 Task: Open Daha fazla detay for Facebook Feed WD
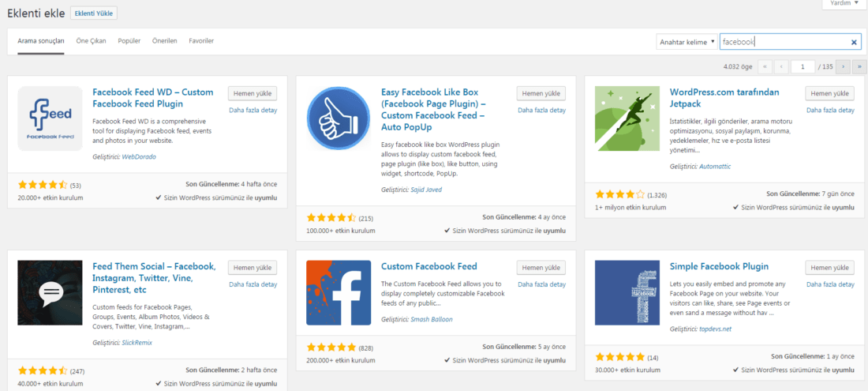tap(253, 111)
